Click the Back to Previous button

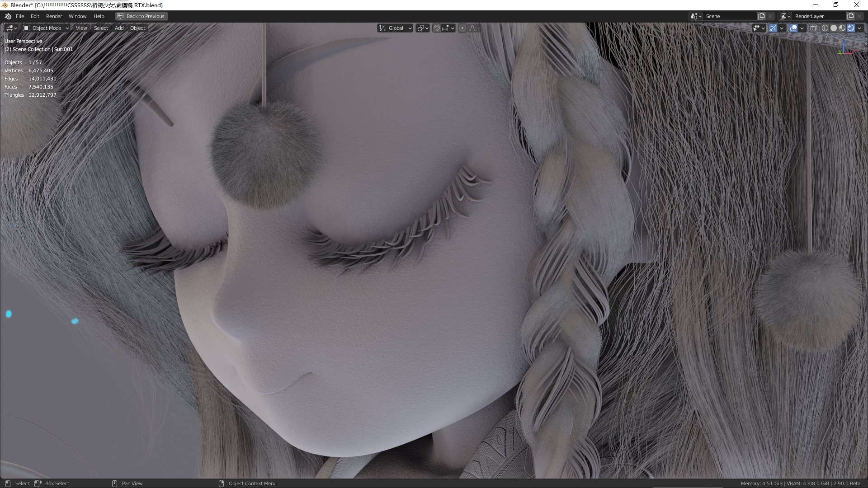141,16
